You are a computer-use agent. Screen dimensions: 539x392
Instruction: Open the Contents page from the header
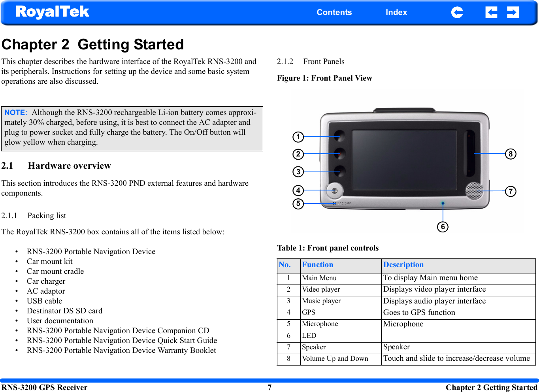point(334,12)
